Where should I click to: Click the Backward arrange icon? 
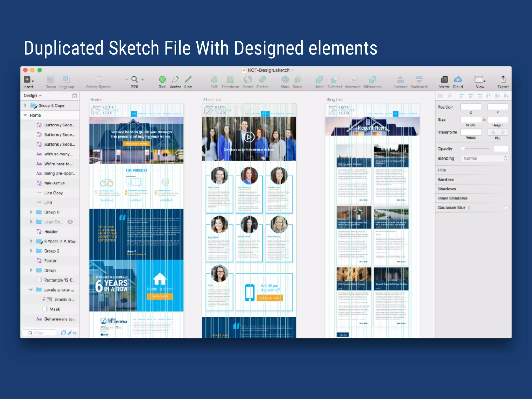tap(419, 79)
